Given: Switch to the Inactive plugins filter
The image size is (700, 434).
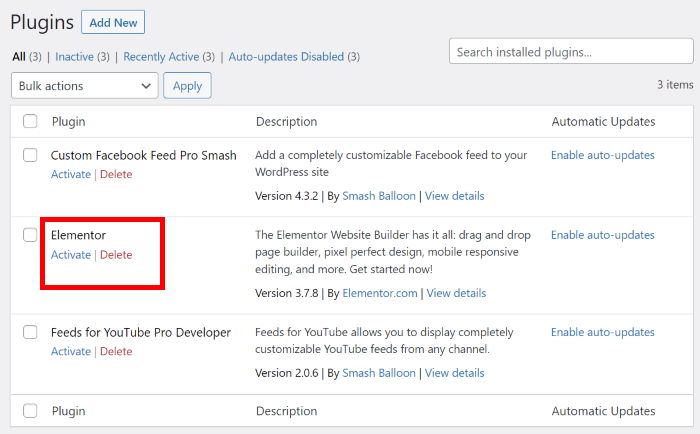Looking at the screenshot, I should [x=74, y=57].
